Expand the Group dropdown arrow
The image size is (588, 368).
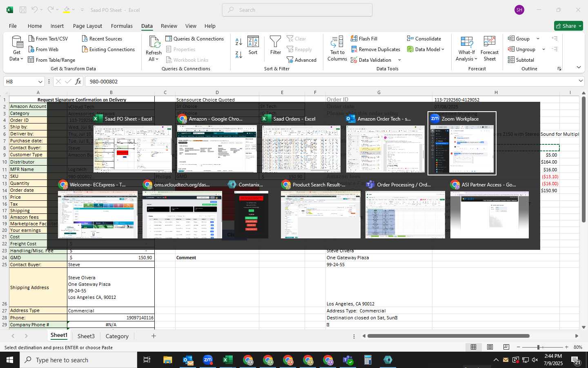(x=538, y=39)
